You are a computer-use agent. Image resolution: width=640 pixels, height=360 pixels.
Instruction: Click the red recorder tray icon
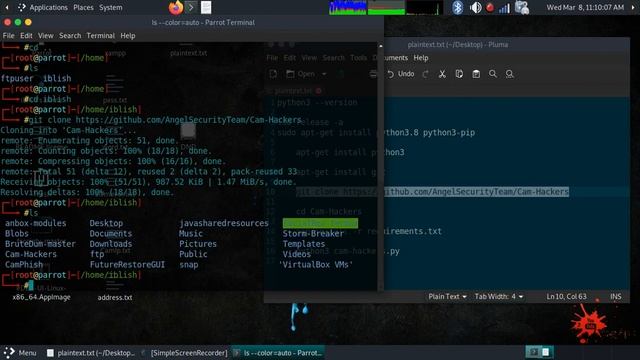point(490,7)
